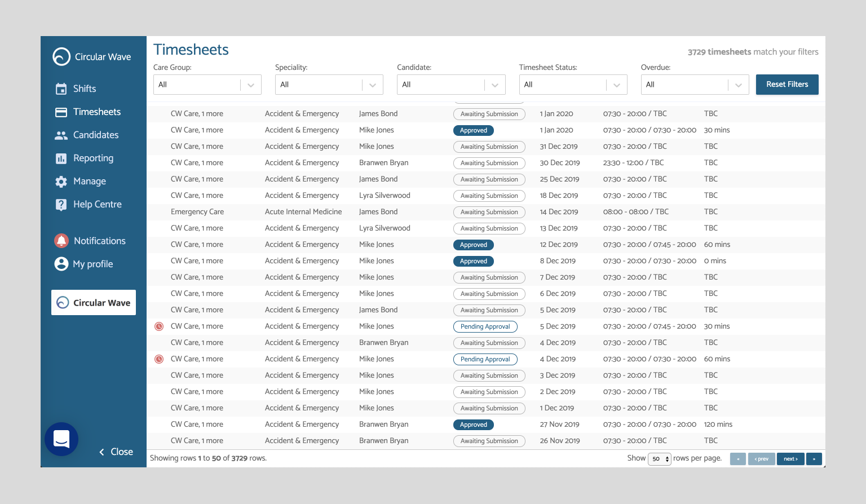Jump to the last page of timesheets
Image resolution: width=866 pixels, height=504 pixels.
point(814,459)
